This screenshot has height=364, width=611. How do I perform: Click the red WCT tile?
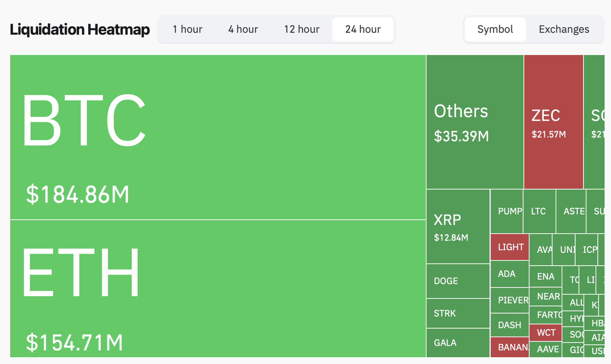(x=545, y=333)
